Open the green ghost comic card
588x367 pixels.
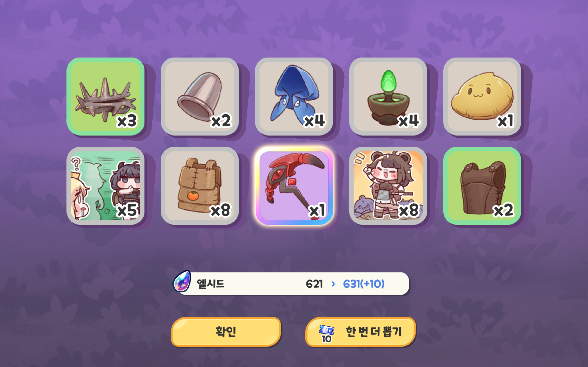pos(105,186)
